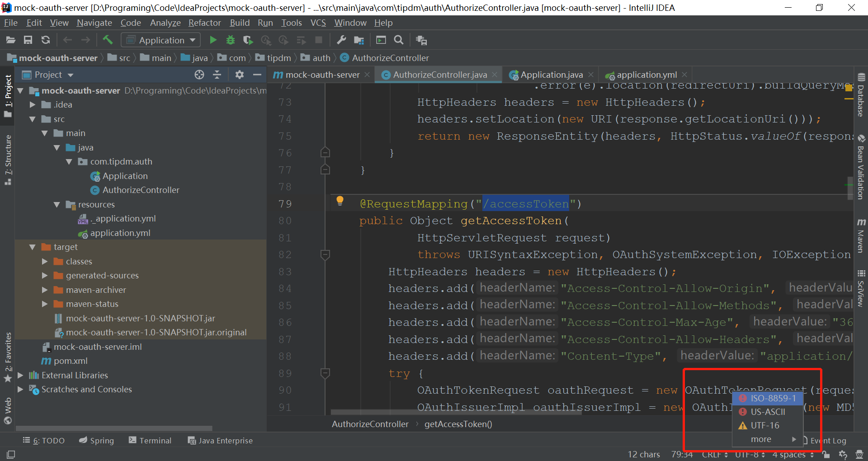Choose US-ASCII encoding in popup

(768, 412)
